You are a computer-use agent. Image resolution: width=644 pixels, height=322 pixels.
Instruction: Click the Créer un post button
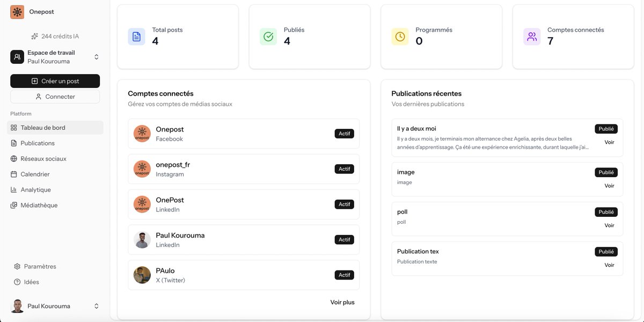click(55, 81)
